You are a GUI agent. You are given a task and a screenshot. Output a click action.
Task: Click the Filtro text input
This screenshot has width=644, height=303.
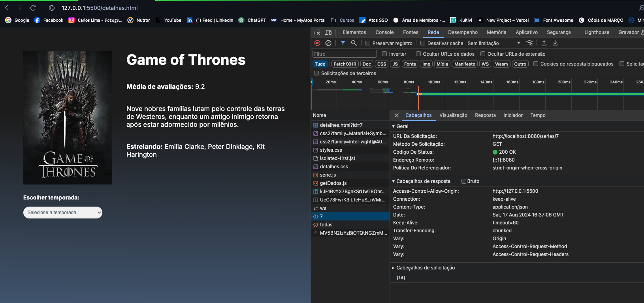point(345,54)
